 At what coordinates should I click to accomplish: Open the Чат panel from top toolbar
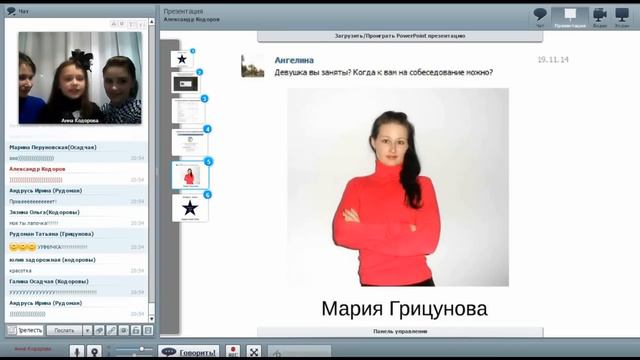click(540, 17)
